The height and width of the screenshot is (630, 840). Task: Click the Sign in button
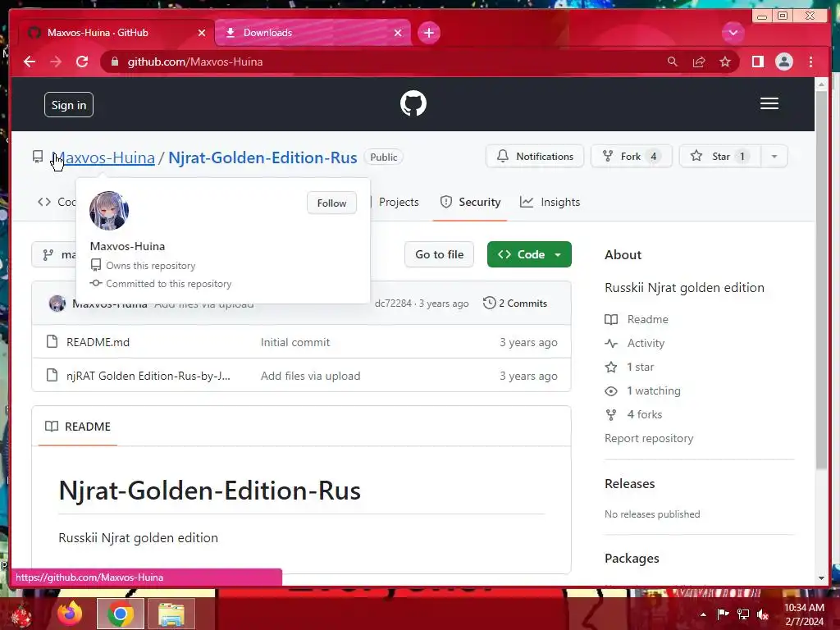coord(69,105)
